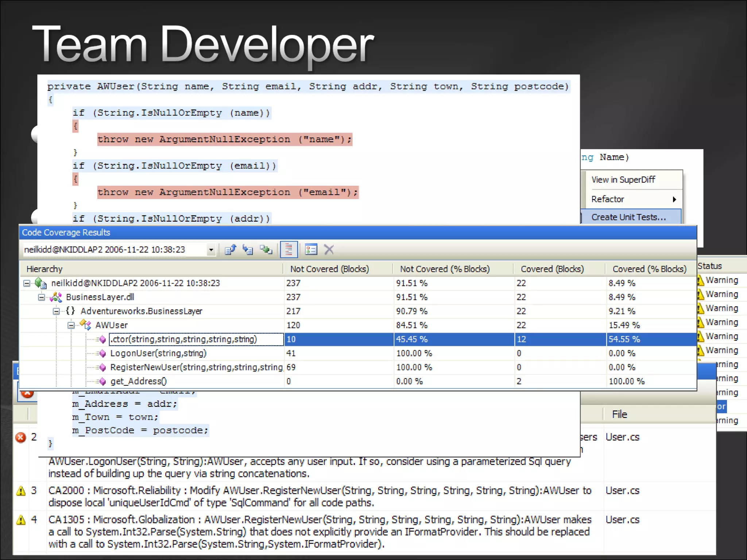Viewport: 747px width, 560px height.
Task: Select the LogonUser(string,string) tree item
Action: 158,353
